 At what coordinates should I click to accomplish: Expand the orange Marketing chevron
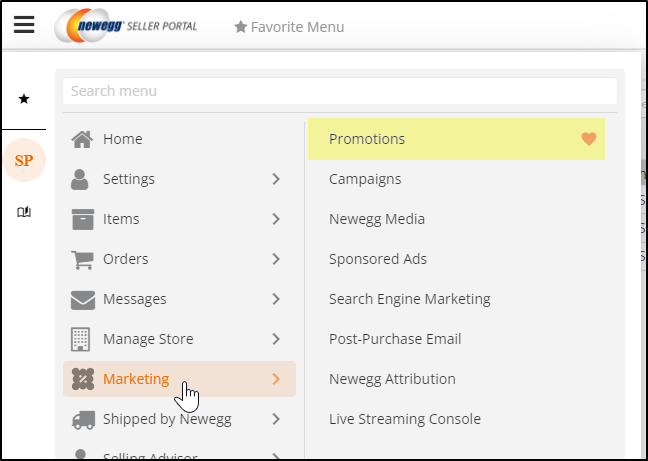(276, 379)
